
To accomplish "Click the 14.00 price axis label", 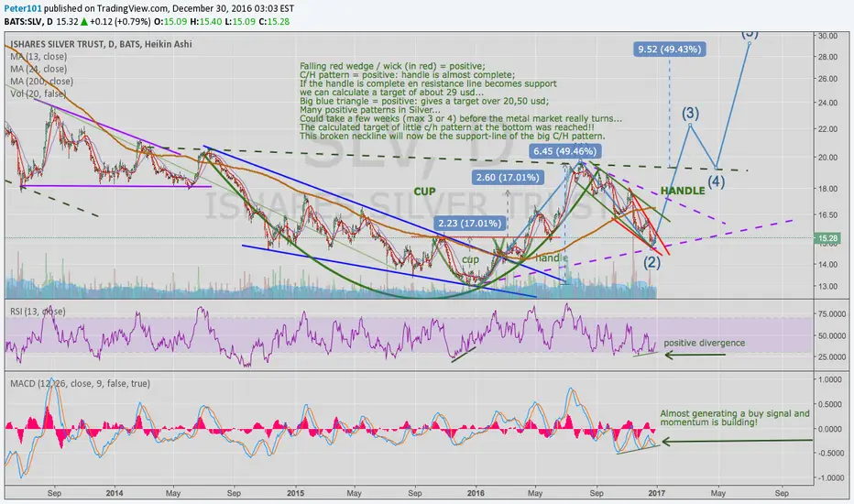I will tap(827, 264).
